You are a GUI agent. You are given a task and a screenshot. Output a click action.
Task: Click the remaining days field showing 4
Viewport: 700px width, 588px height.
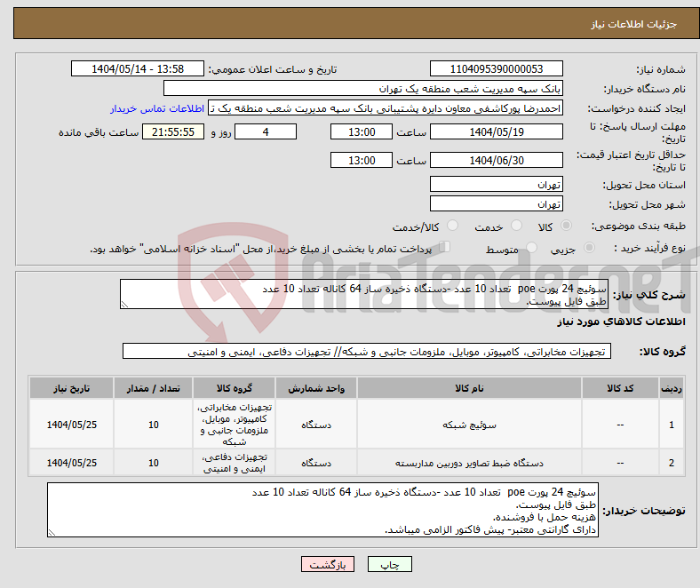(x=266, y=131)
